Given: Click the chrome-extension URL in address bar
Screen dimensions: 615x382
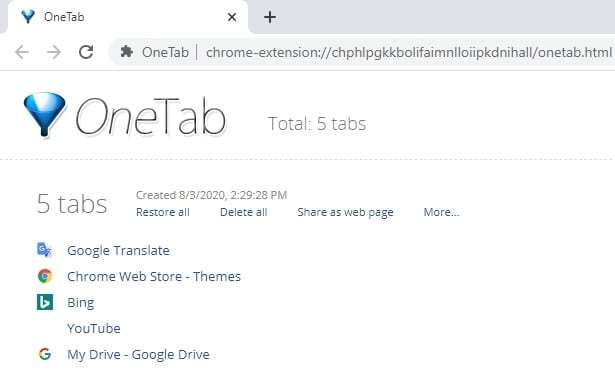Looking at the screenshot, I should tap(409, 52).
